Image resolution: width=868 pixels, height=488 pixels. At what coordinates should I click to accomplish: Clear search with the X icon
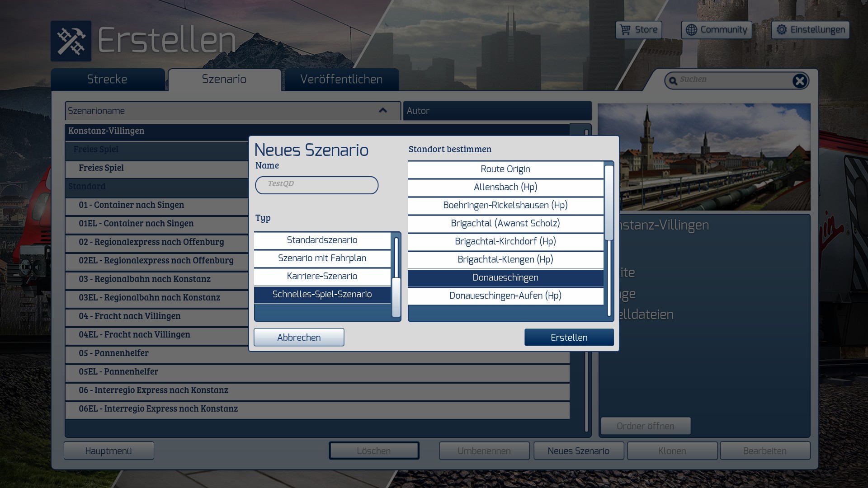[x=800, y=81]
